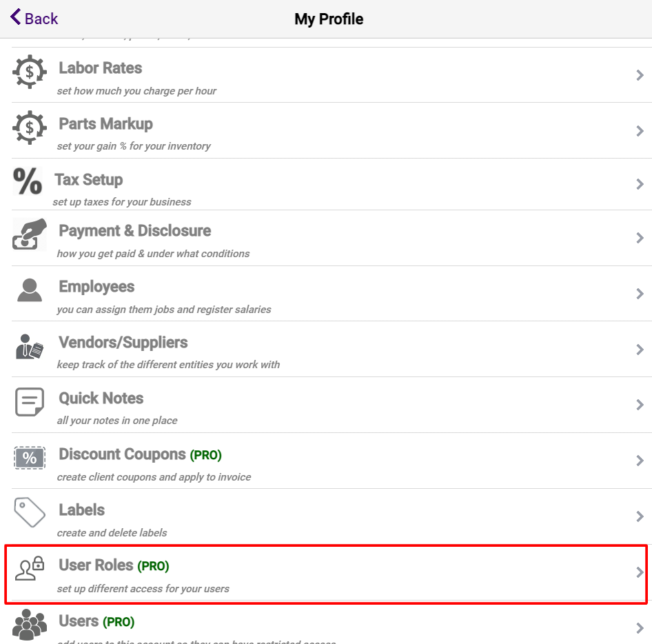Click the PRO label beside Discount Coupons

tap(204, 454)
